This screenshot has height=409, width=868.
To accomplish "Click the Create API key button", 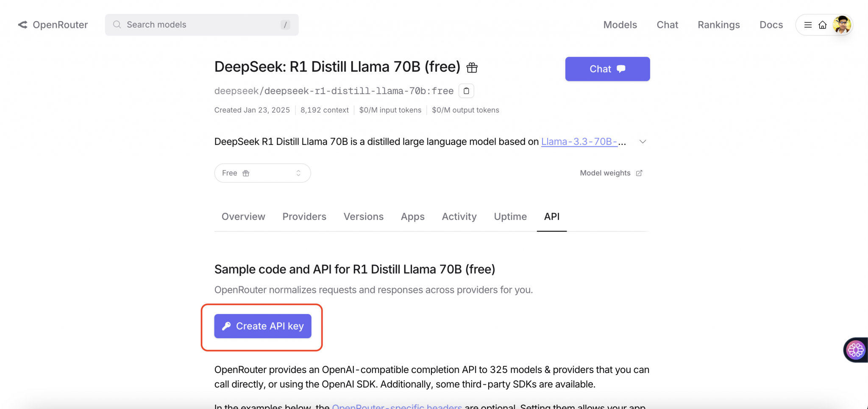I will pyautogui.click(x=262, y=326).
